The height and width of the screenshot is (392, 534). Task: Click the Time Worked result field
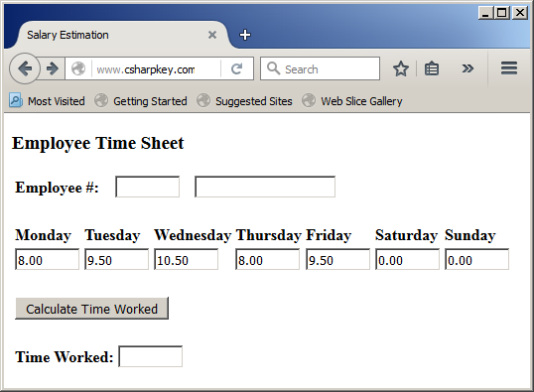(150, 356)
